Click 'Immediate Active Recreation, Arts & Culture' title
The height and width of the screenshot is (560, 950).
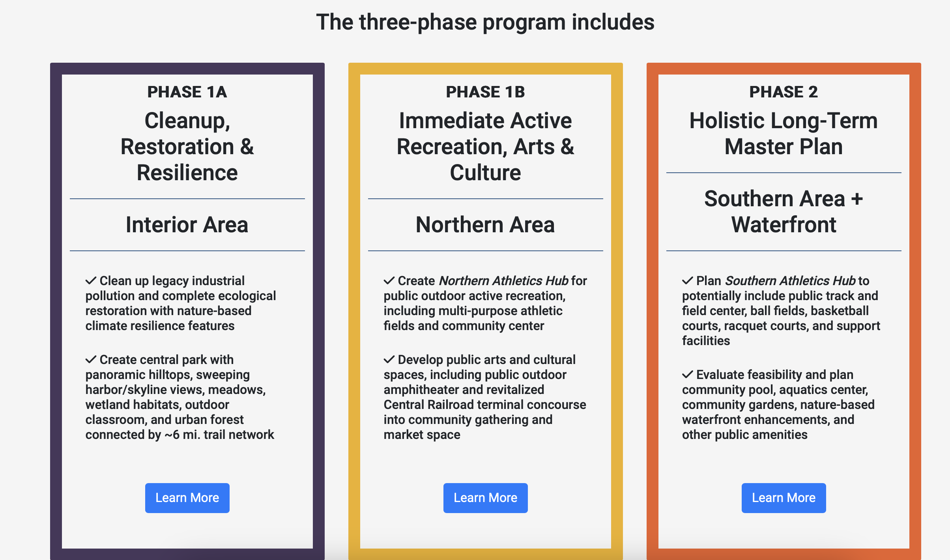[485, 146]
